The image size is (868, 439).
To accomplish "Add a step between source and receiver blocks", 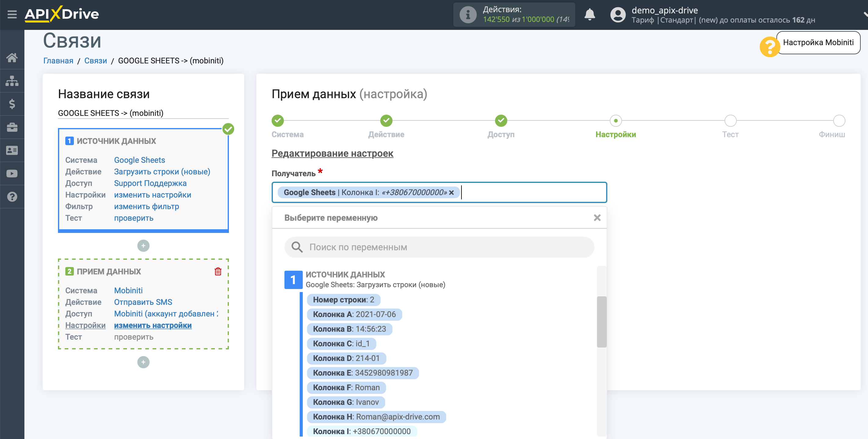I will coord(143,246).
